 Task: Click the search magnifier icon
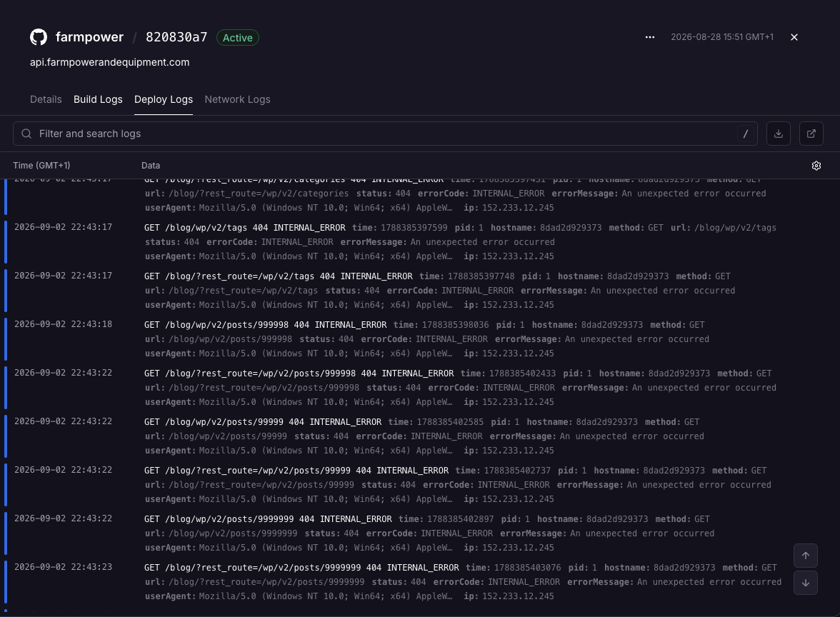(x=26, y=134)
